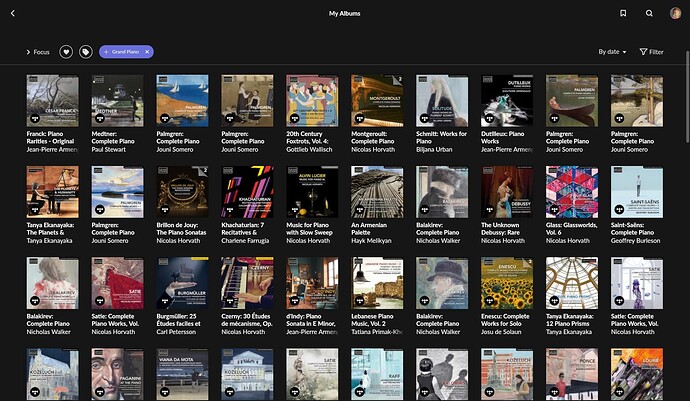Open Glass: Glassworlds Vol. 6 cover
This screenshot has width=690, height=401.
[572, 192]
